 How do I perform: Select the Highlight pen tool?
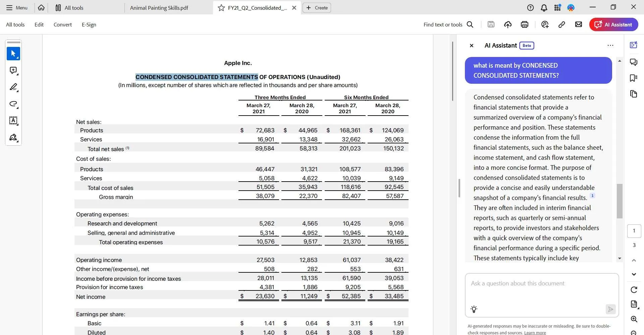coord(13,87)
